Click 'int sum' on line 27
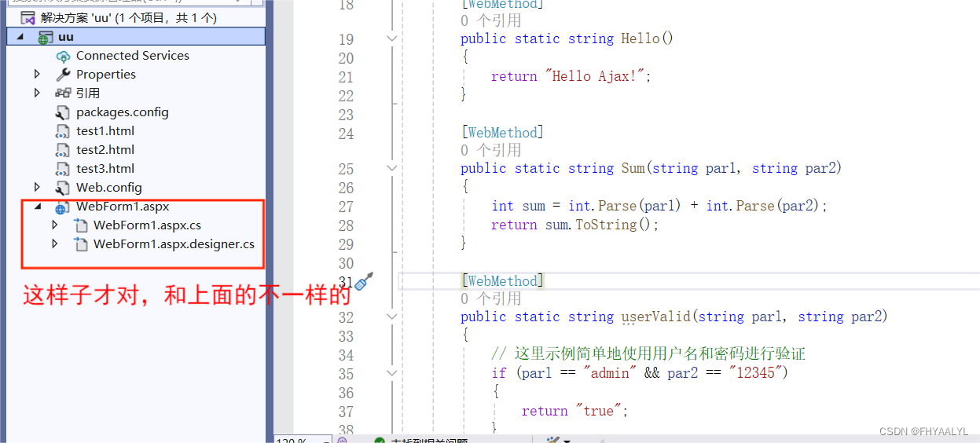This screenshot has height=443, width=980. point(518,206)
